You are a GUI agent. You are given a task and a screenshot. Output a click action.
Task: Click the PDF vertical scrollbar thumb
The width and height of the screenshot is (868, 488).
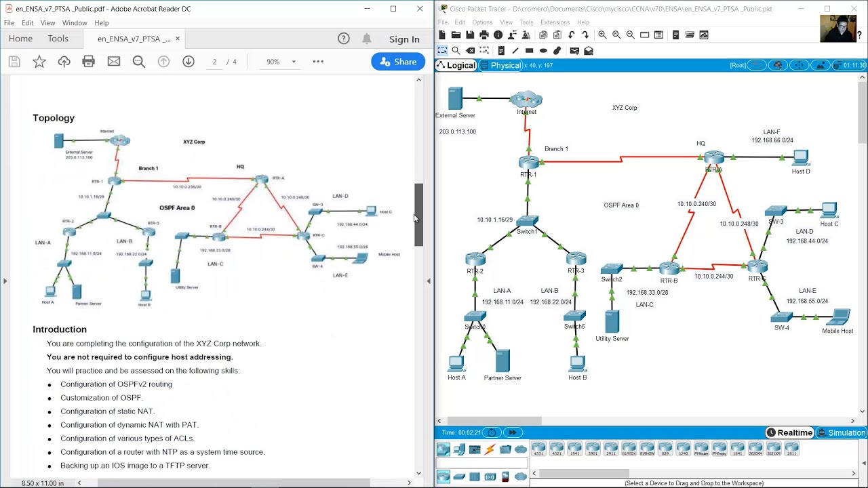[418, 215]
